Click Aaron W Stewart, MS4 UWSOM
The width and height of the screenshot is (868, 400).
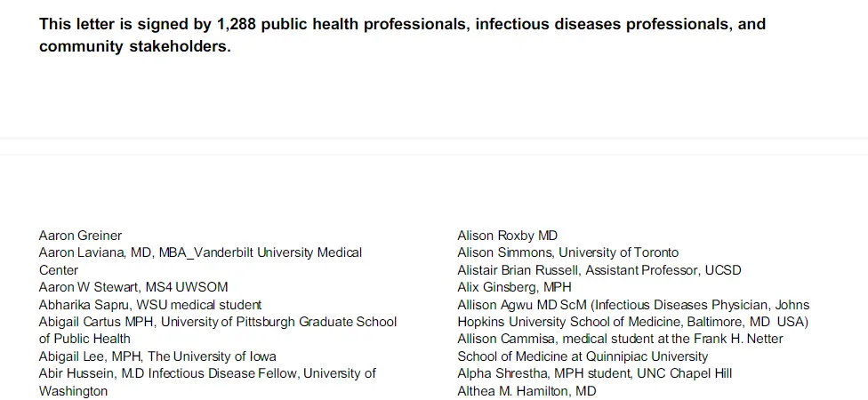point(133,287)
